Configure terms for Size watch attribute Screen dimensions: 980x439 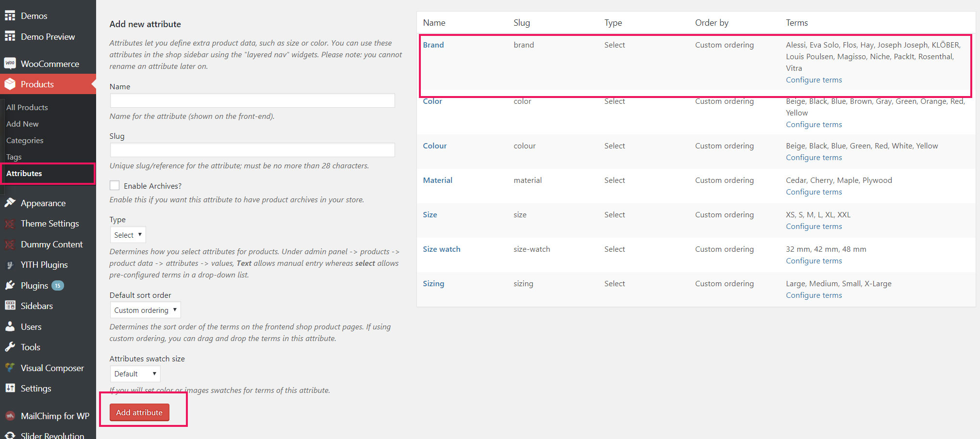814,260
